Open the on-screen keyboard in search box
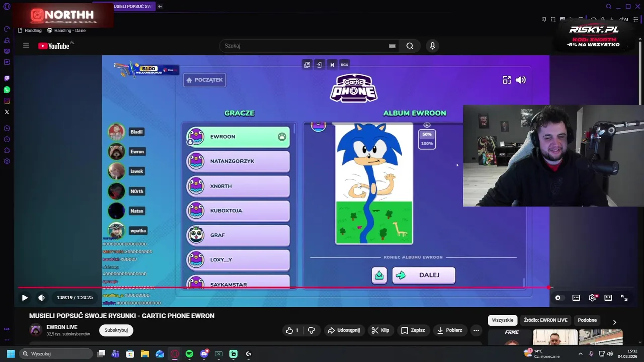 tap(392, 46)
